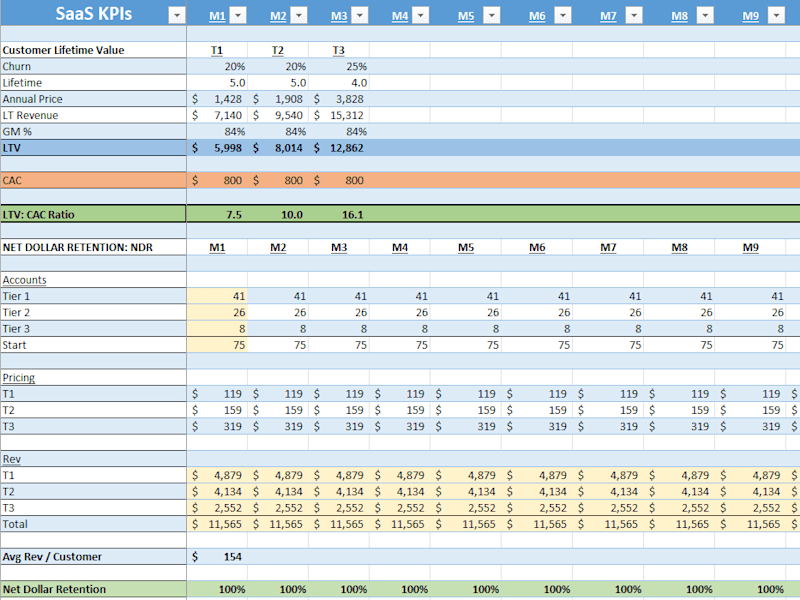Select the 319 pricing cell under M3
Viewport: 800px width, 600px height.
339,427
